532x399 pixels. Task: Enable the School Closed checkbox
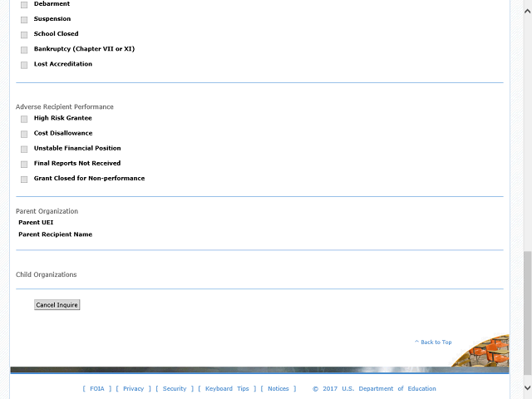[24, 35]
